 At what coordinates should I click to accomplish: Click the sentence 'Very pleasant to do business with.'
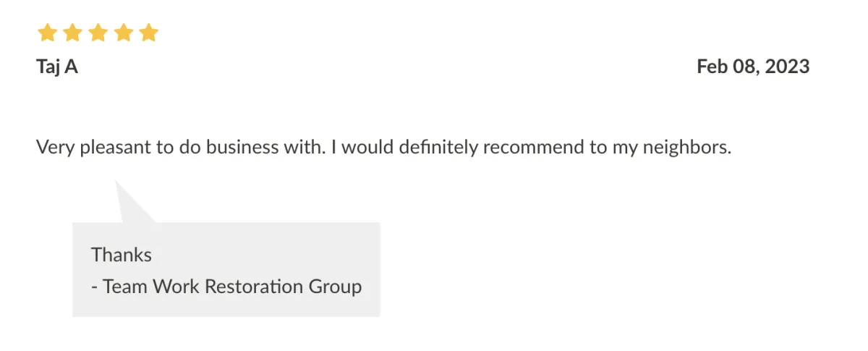coord(181,148)
